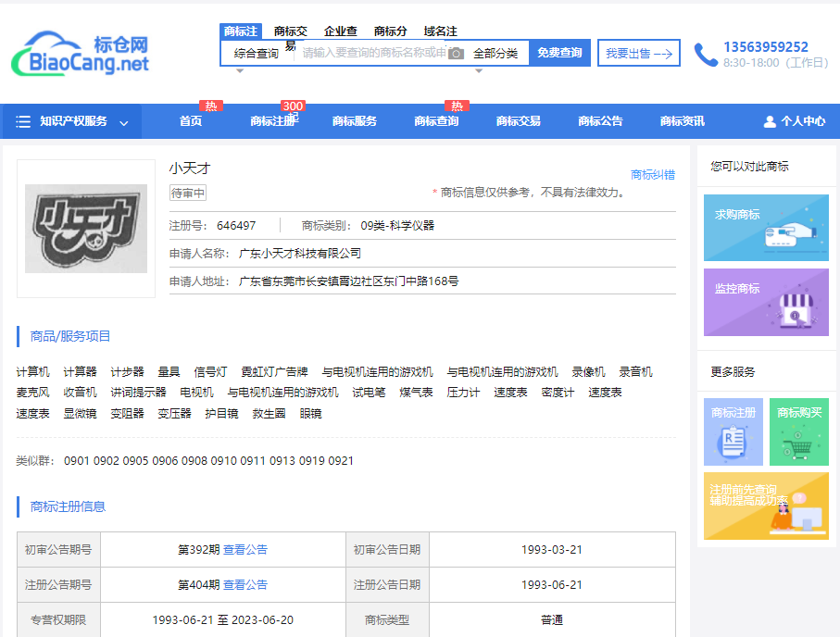Image resolution: width=840 pixels, height=637 pixels.
Task: Click the hamburger icon for 知识产权服务
Action: click(23, 121)
